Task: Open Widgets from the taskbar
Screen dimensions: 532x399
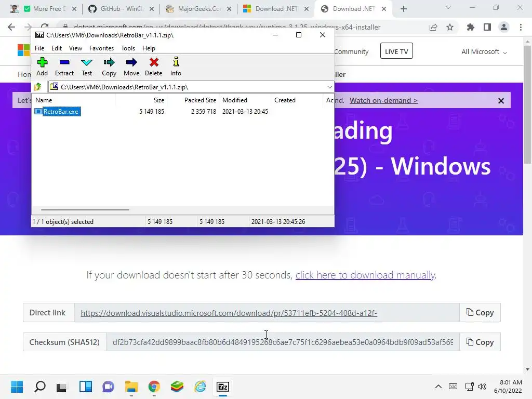Action: point(86,387)
